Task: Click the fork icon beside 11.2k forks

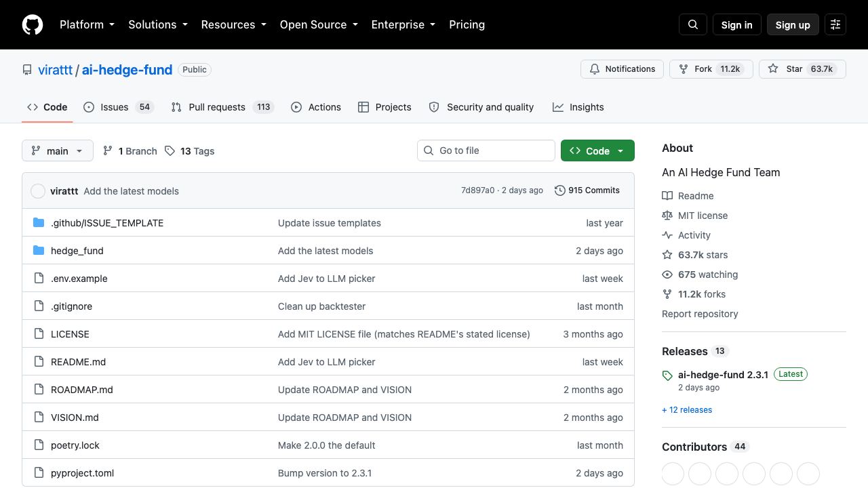Action: (x=667, y=294)
